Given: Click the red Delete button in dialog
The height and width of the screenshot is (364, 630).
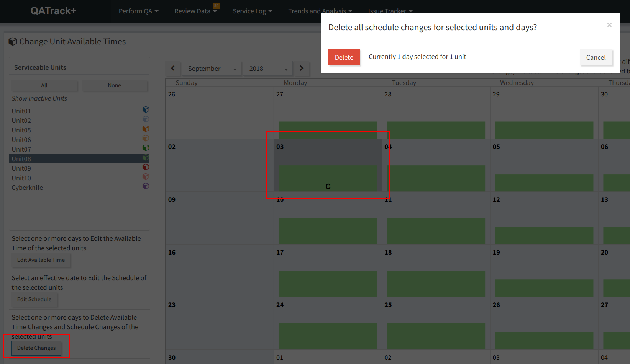Looking at the screenshot, I should point(344,57).
